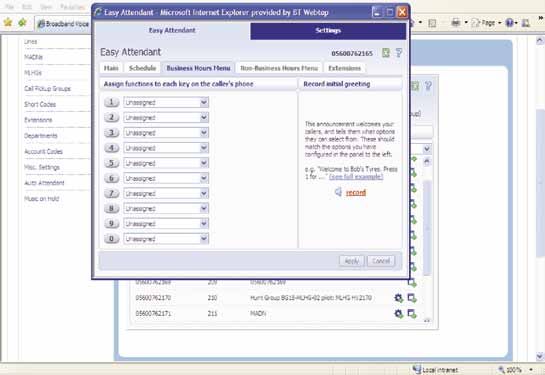This screenshot has height=375, width=545.
Task: Open the Unassigned dropdown for key 1
Action: pyautogui.click(x=166, y=102)
